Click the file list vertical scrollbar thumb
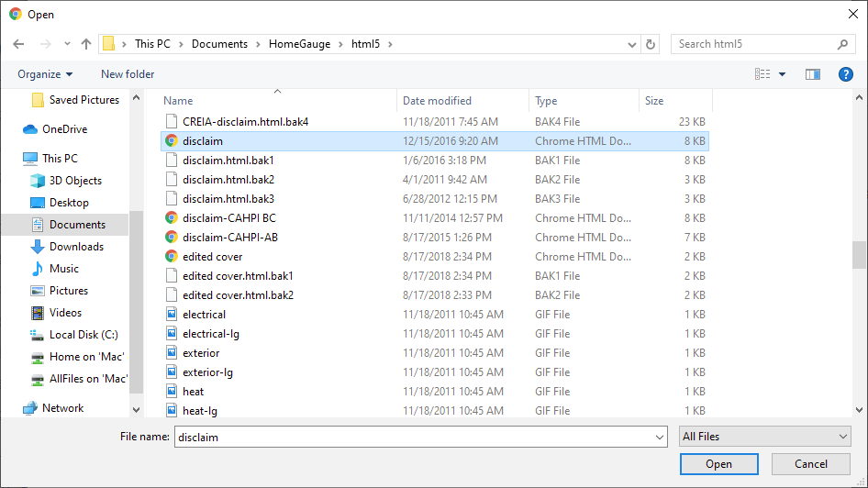Image resolution: width=868 pixels, height=488 pixels. [858, 253]
